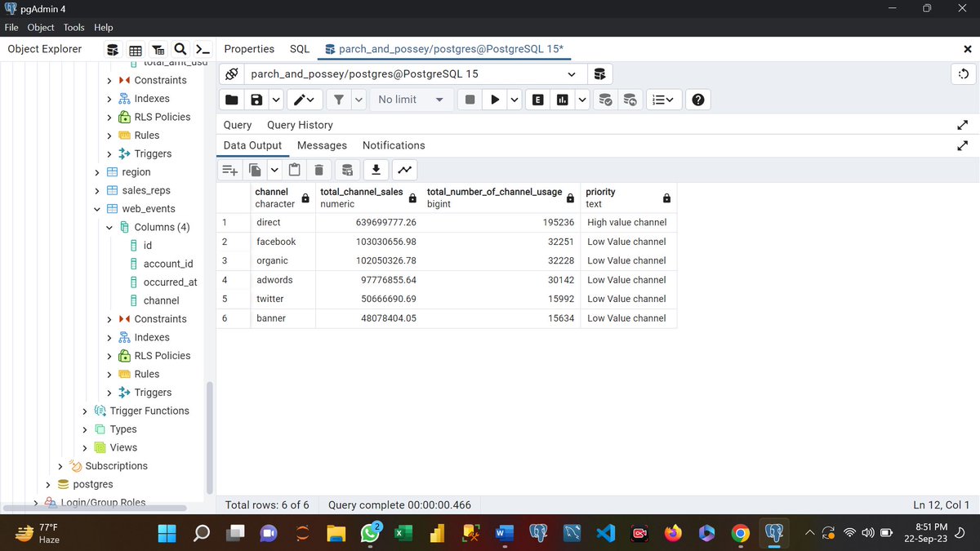
Task: Open the connection selector dropdown
Action: coord(572,74)
